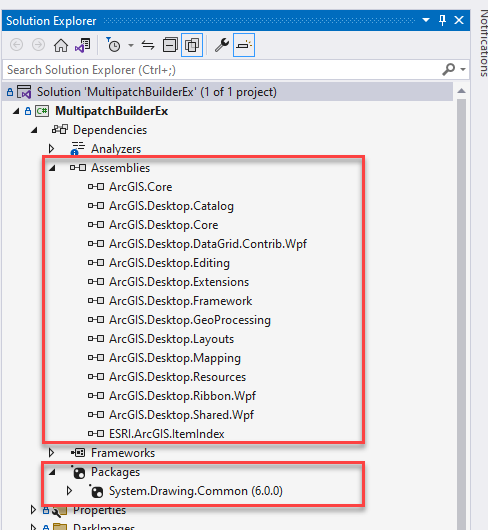
Task: Click the disabled Back navigation arrow
Action: 17,45
